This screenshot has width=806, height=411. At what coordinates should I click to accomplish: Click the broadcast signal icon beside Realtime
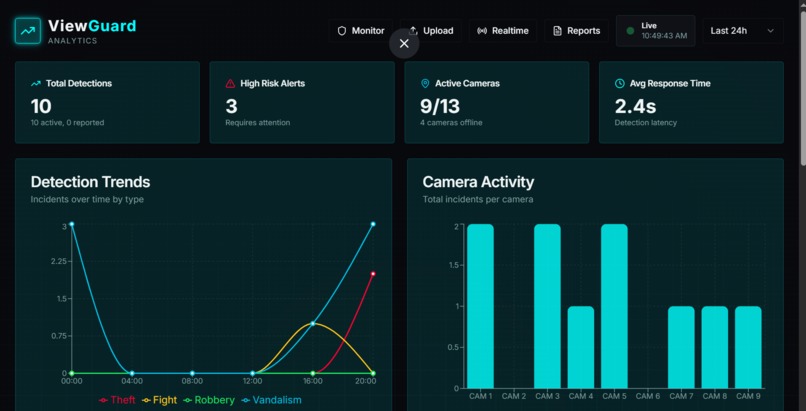click(482, 31)
